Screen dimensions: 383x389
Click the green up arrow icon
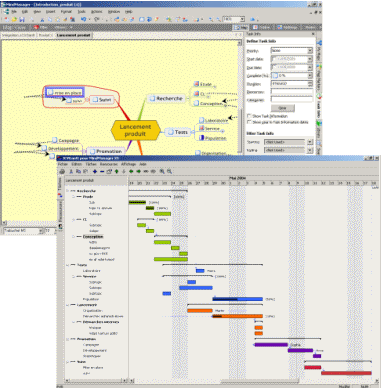point(116,171)
